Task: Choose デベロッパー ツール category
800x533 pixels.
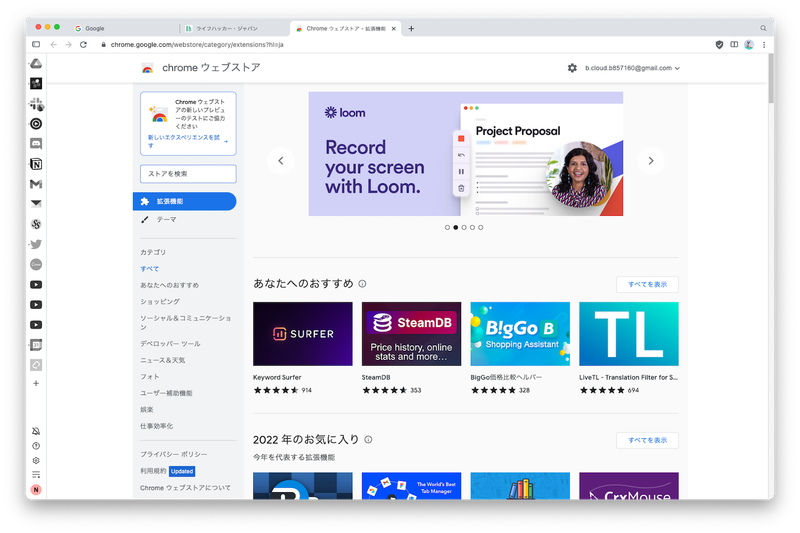Action: [x=170, y=344]
